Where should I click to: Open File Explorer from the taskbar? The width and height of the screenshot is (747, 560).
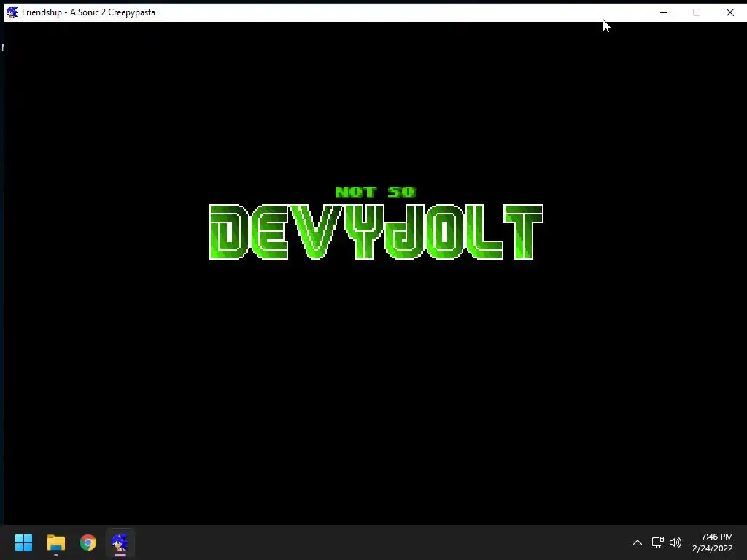[55, 542]
